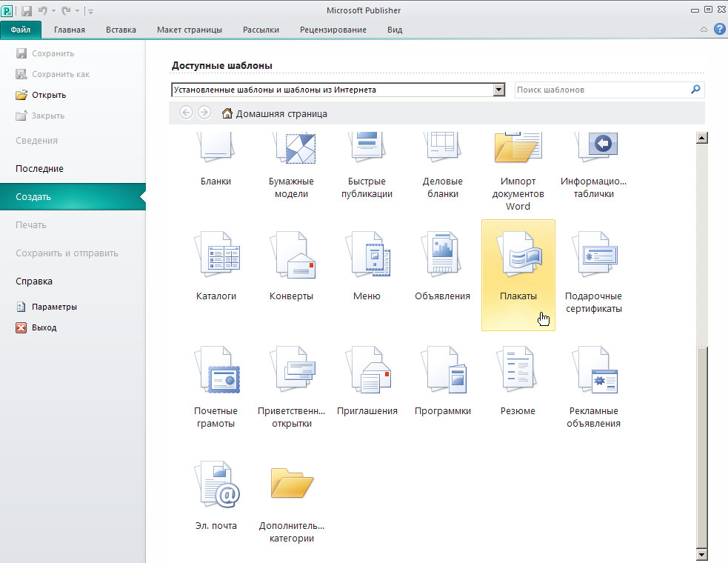Select the Плакаты template category
728x563 pixels.
pos(518,275)
